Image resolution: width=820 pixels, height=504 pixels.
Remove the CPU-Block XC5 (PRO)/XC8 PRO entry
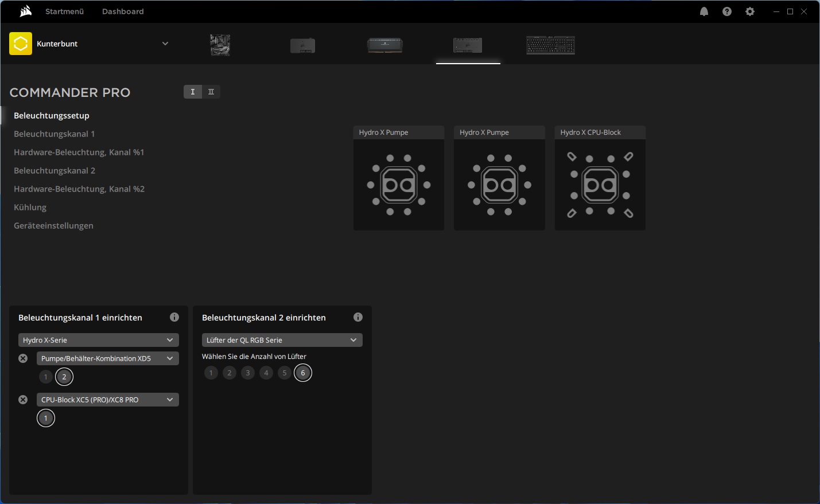coord(23,400)
